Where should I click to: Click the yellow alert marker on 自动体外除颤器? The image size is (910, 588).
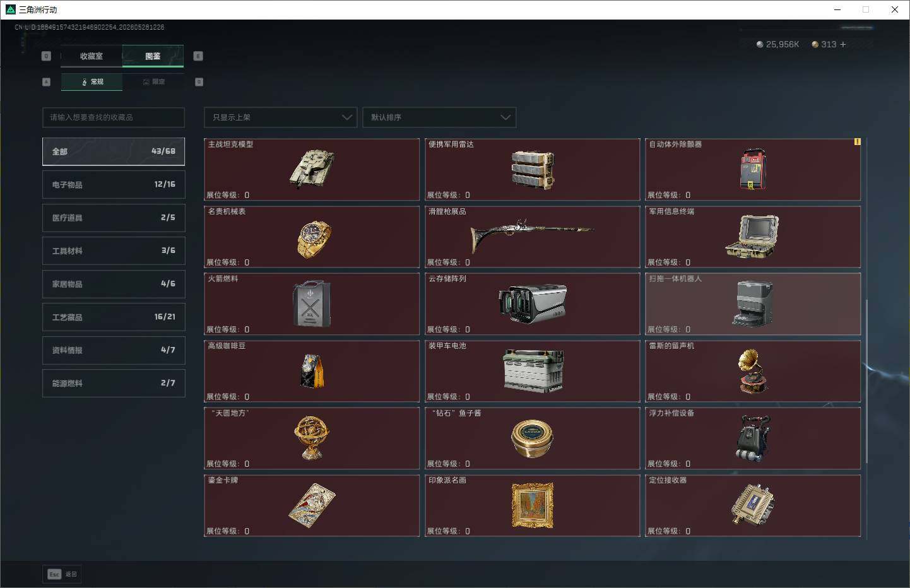857,142
